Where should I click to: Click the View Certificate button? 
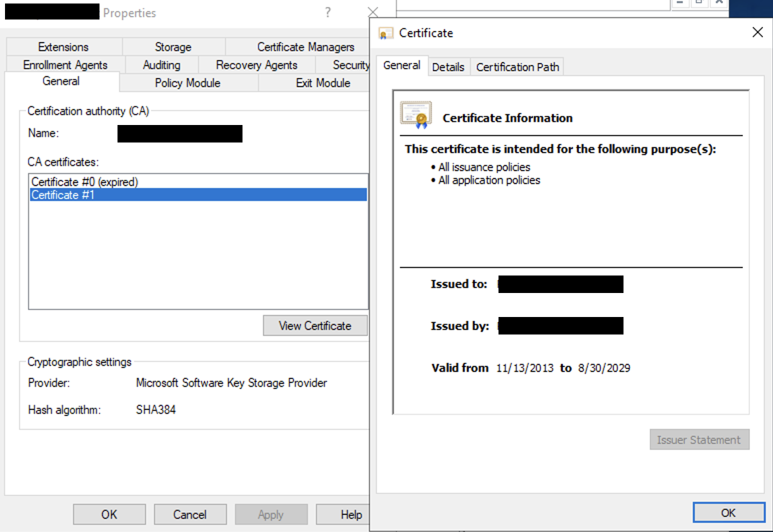[x=315, y=325]
